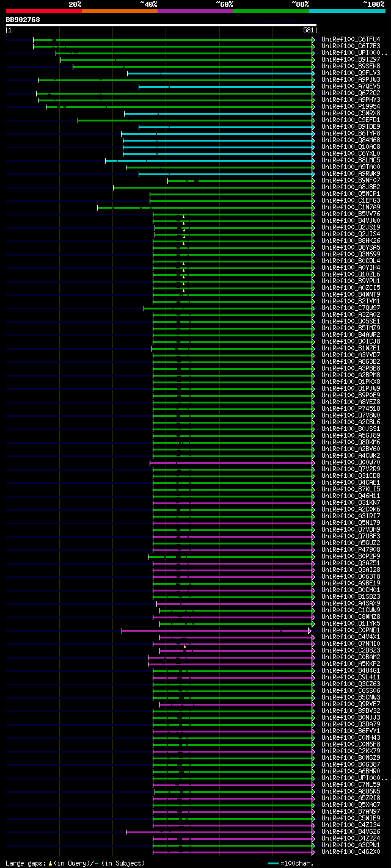Select the UniRef100_A8J8B2 label
Image resolution: width=391 pixels, height=868 pixels.
pos(351,187)
